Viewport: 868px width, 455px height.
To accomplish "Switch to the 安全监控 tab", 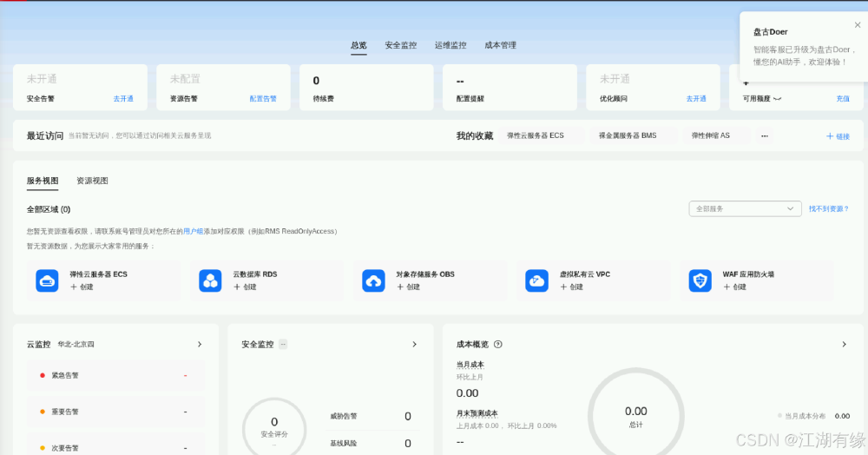I will [401, 45].
